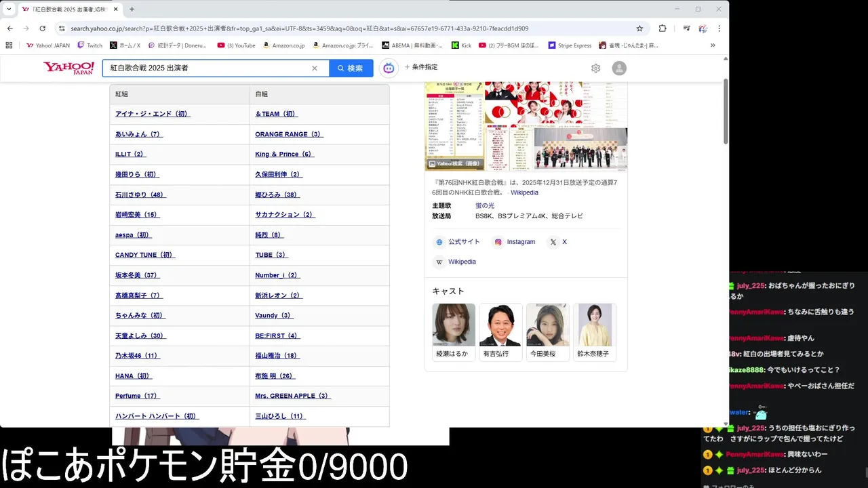Open the Instagram link
Screen dimensions: 868x488
point(515,242)
